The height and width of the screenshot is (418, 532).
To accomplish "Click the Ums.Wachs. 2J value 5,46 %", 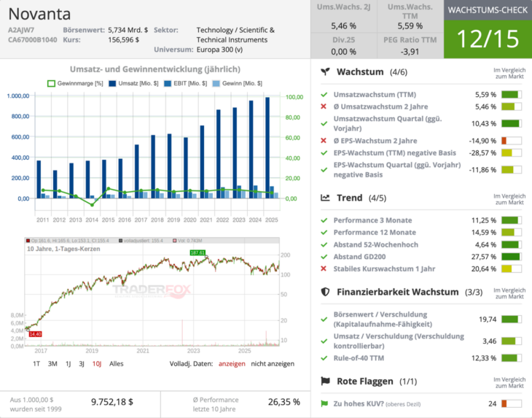I will coord(344,26).
